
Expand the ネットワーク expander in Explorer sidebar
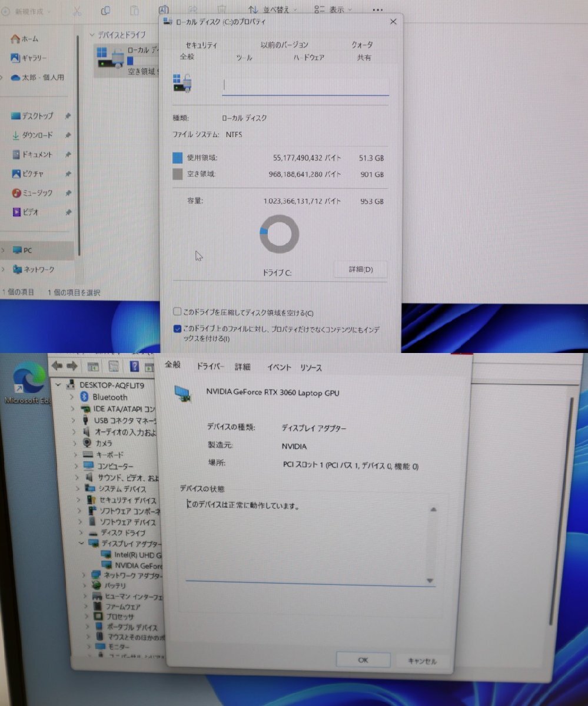click(3, 270)
